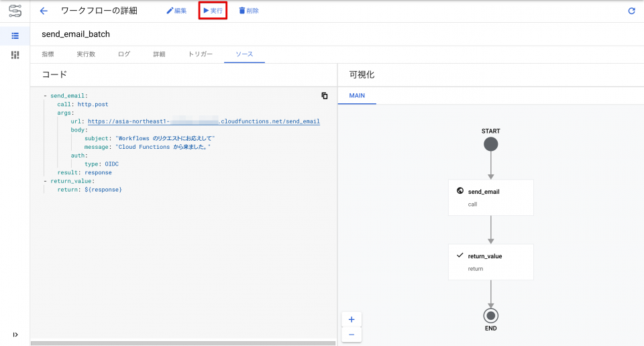
Task: Click the Workflows product logo icon
Action: tap(15, 11)
